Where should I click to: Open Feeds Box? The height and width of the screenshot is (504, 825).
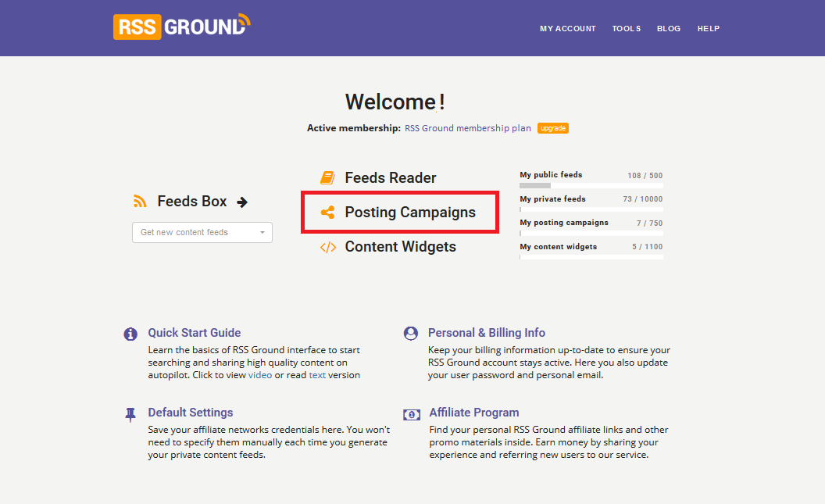point(192,202)
